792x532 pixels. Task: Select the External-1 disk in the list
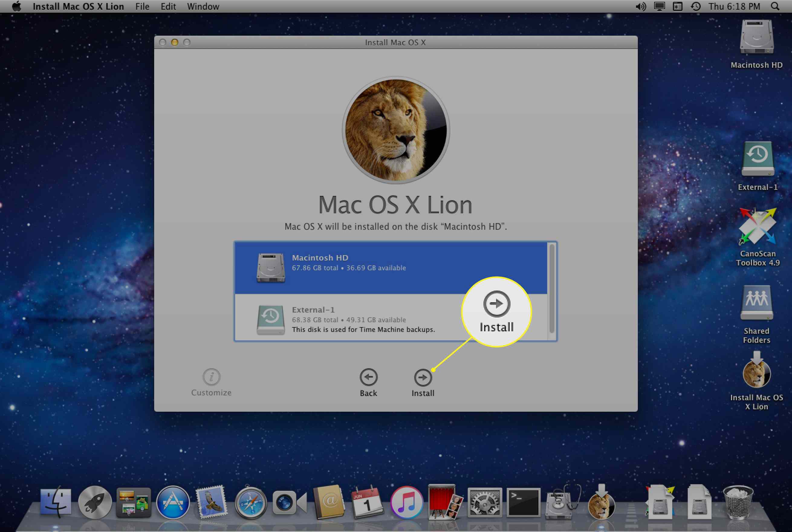[391, 317]
